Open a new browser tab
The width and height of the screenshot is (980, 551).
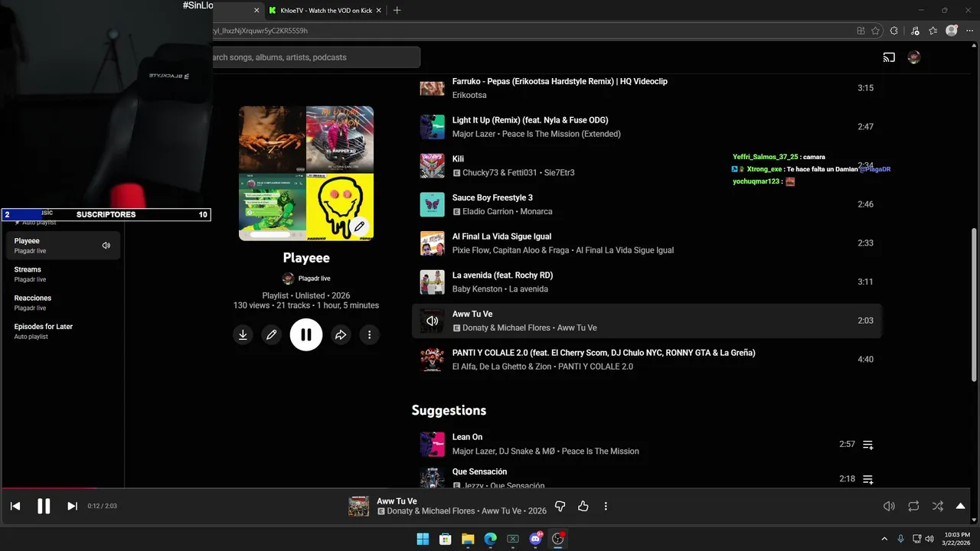point(397,11)
